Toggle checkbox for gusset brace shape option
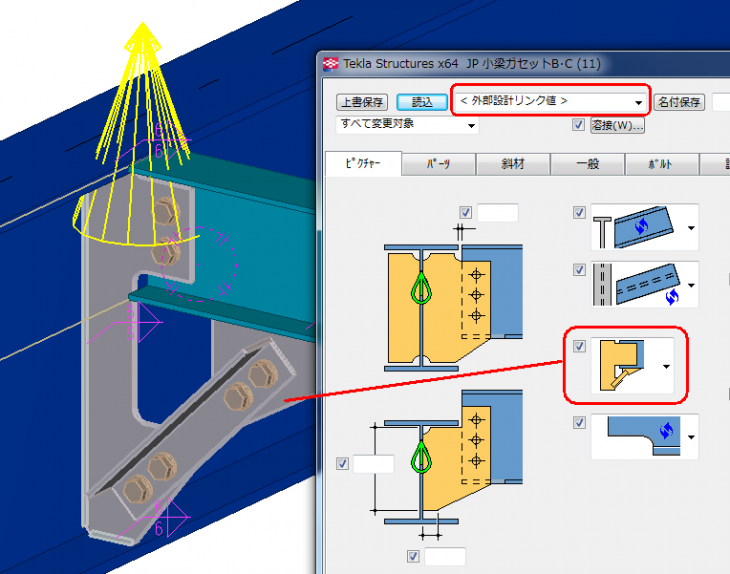 click(579, 346)
